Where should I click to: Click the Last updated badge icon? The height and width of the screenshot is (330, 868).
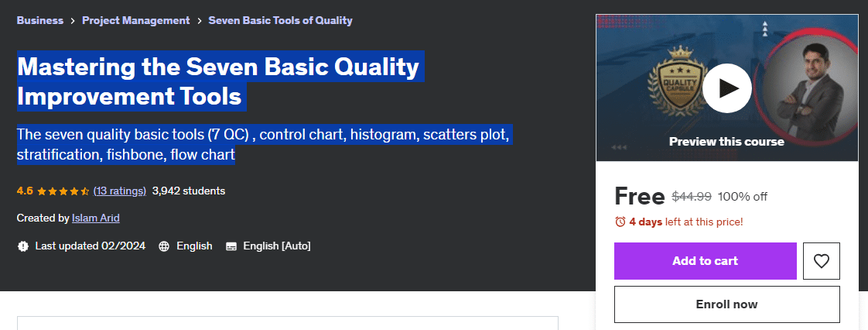[22, 246]
